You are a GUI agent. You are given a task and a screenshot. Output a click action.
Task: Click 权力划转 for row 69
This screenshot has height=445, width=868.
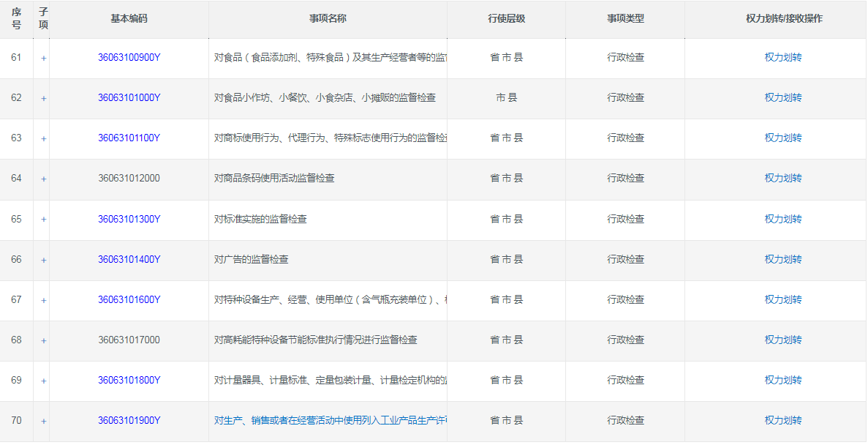pos(783,380)
